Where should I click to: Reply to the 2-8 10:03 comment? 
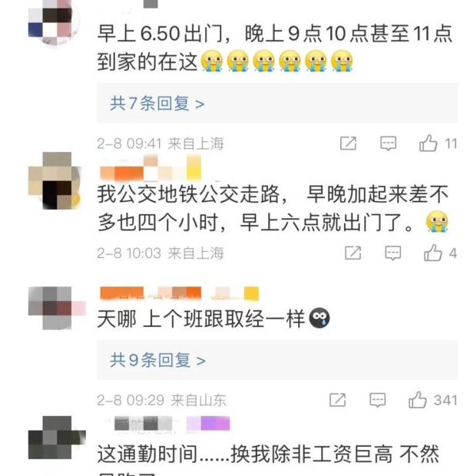(x=393, y=253)
